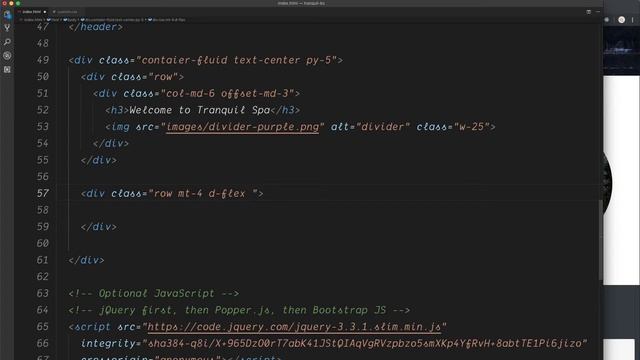Click the closing </header> tag on line 47
Screen dimensions: 640x360
point(96,27)
